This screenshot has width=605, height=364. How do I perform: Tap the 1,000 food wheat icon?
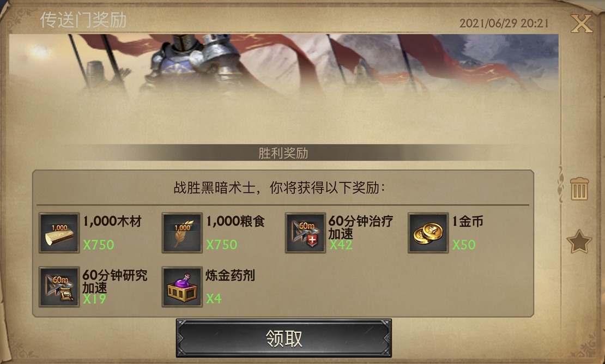pyautogui.click(x=182, y=233)
